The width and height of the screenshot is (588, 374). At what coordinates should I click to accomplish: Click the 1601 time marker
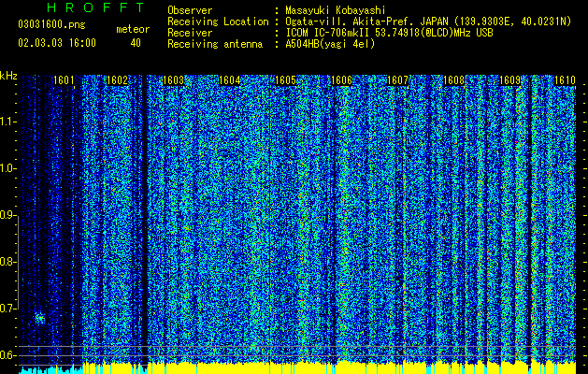(x=64, y=80)
